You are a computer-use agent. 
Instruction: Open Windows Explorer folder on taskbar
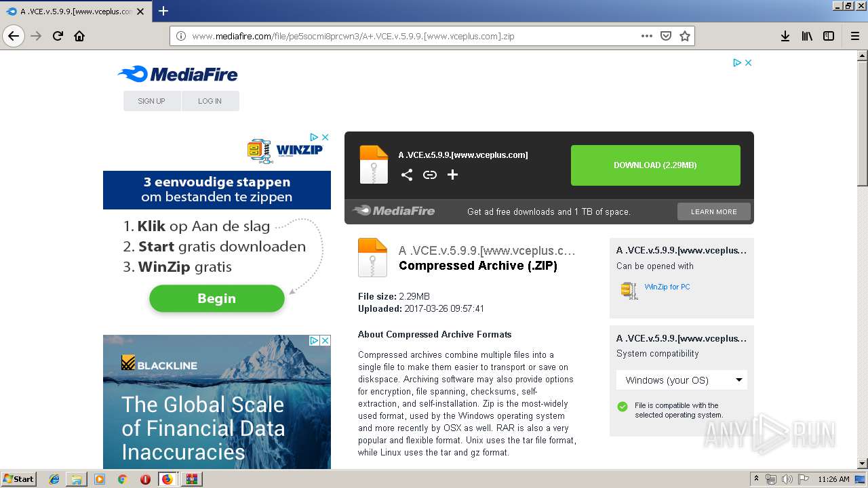[x=77, y=479]
